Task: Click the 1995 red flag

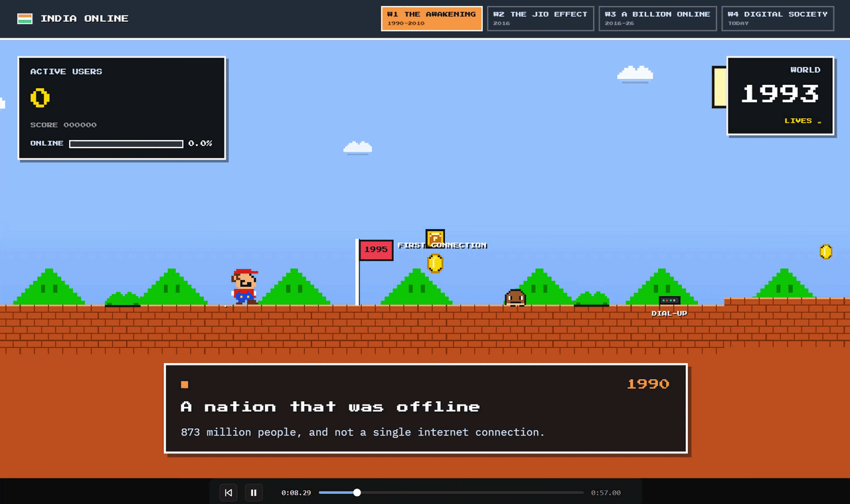Action: pyautogui.click(x=376, y=250)
